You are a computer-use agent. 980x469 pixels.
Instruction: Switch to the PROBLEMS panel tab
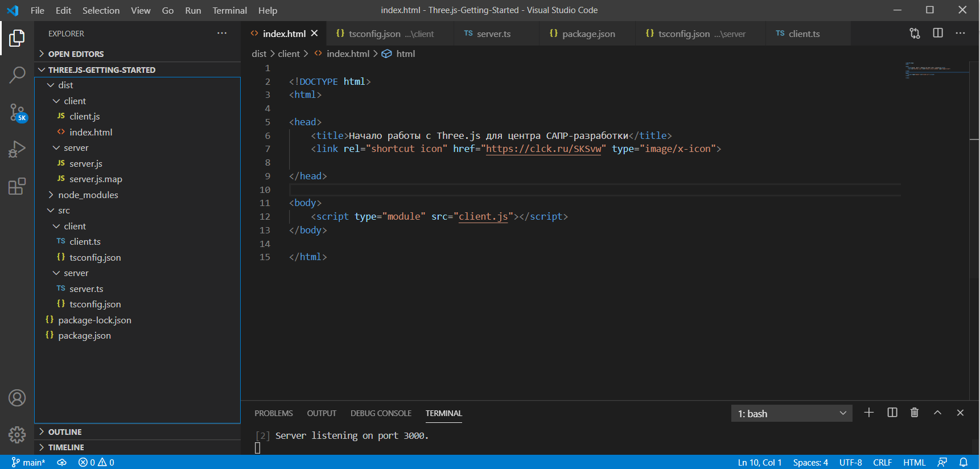click(x=273, y=413)
